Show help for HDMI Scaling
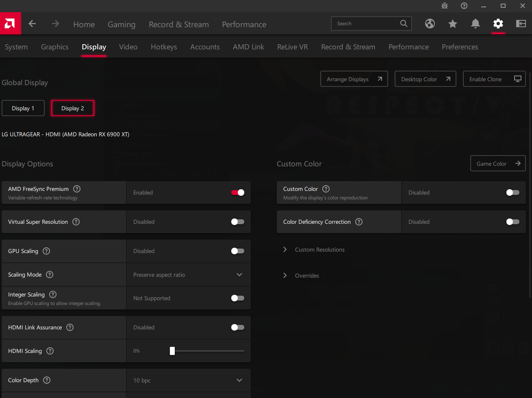532x398 pixels. pos(50,351)
